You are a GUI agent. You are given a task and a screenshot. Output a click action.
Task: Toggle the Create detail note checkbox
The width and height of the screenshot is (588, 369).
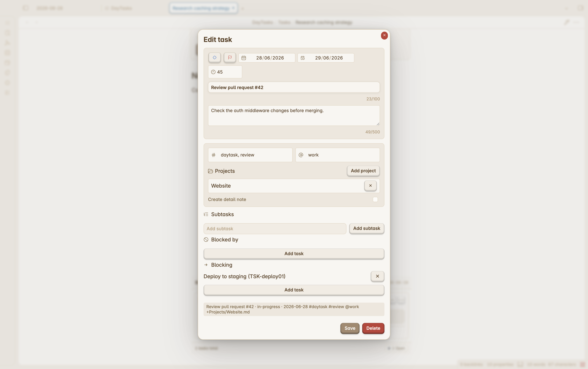coord(375,199)
